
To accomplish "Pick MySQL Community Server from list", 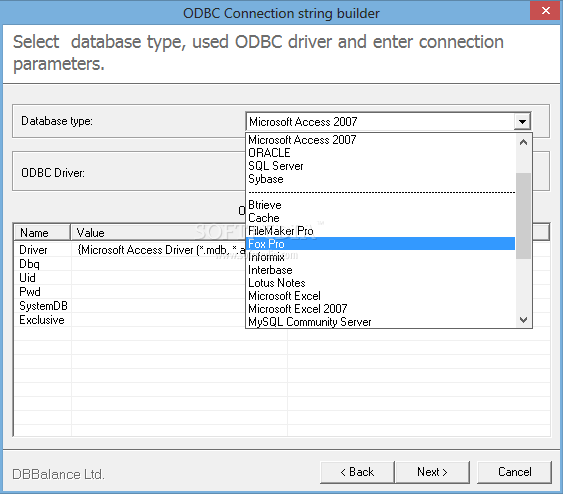I will (381, 322).
